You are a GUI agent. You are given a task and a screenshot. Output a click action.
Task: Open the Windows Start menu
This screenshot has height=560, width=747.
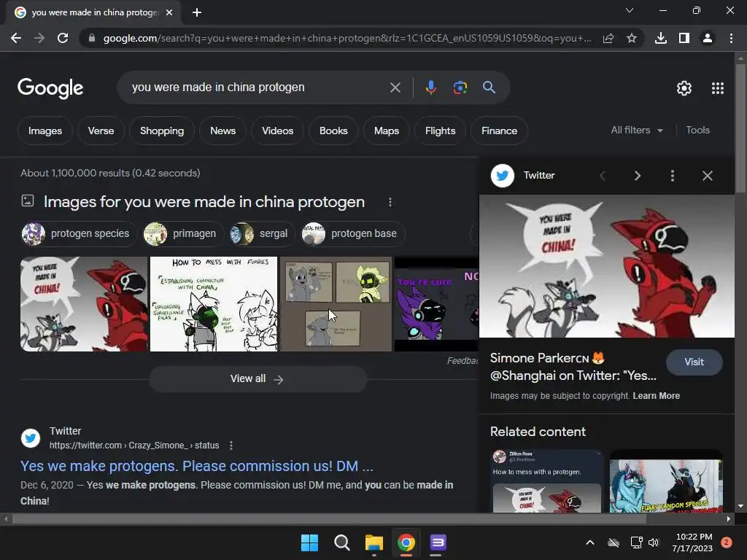pos(309,542)
